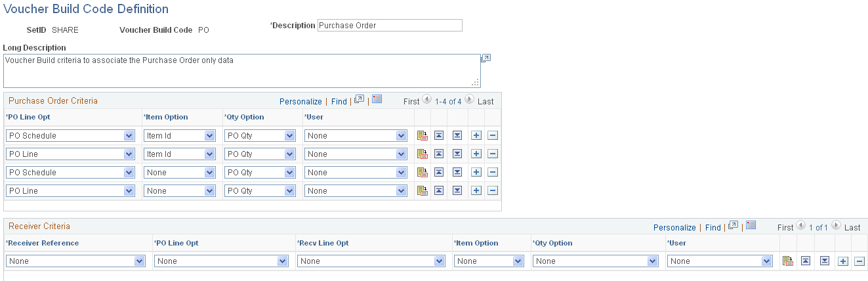The width and height of the screenshot is (868, 281).
Task: Open Receiver Criteria Qty Option dropdown
Action: [x=596, y=261]
